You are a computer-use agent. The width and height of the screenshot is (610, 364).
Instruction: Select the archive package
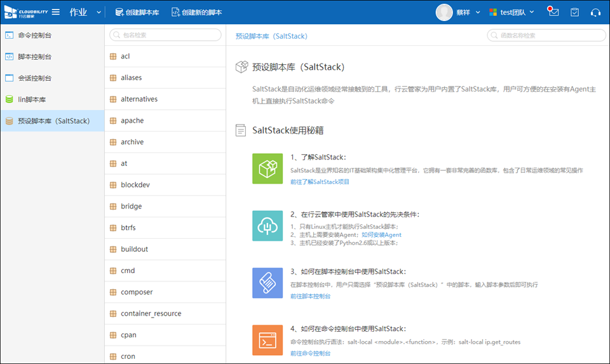[165, 142]
